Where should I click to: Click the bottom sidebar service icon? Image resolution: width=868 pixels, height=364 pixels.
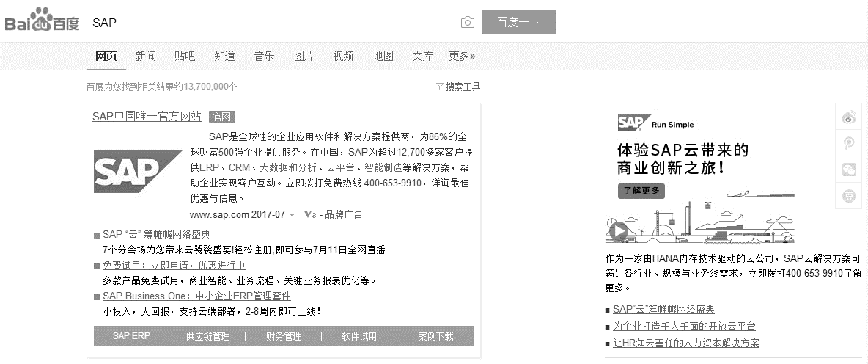pyautogui.click(x=849, y=195)
